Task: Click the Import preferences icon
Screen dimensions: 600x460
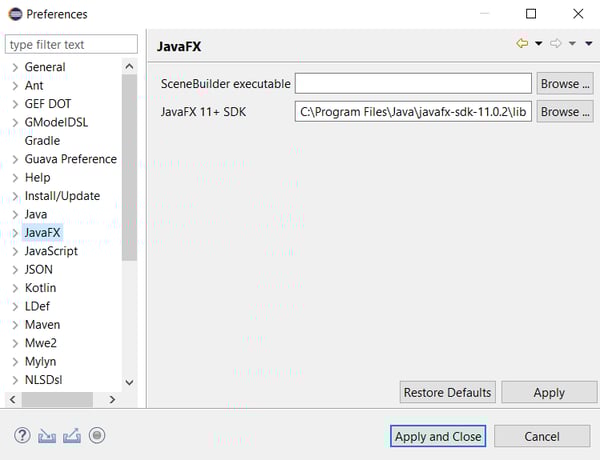Action: point(47,435)
